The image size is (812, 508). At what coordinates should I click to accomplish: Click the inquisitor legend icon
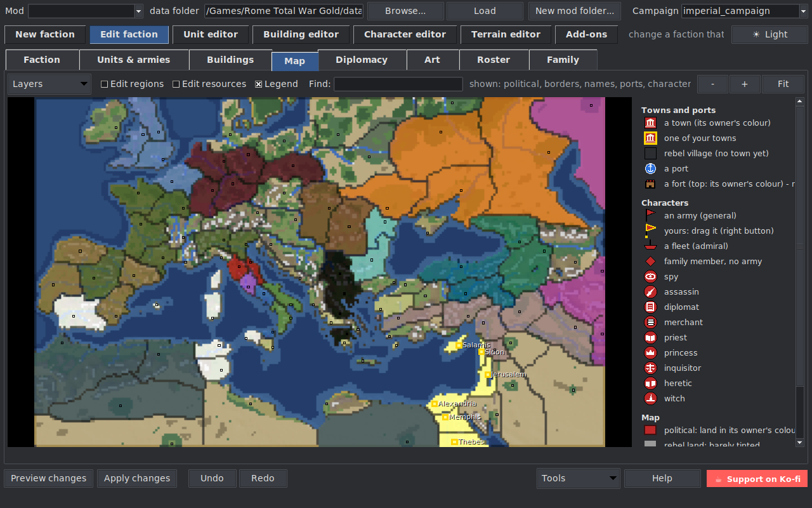[650, 368]
